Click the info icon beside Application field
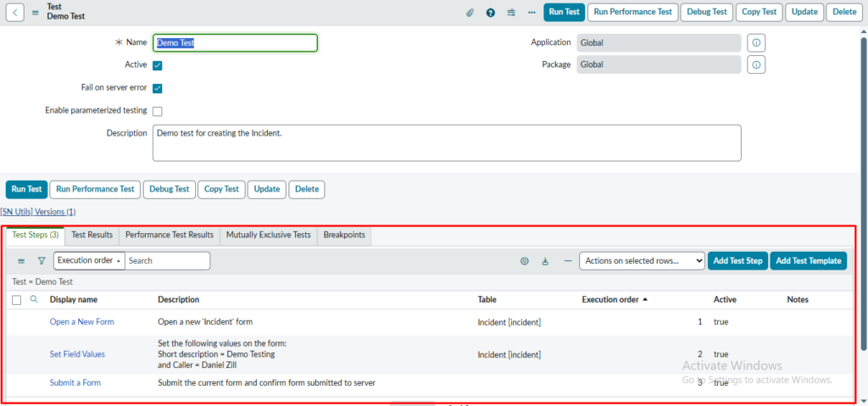 [x=757, y=42]
